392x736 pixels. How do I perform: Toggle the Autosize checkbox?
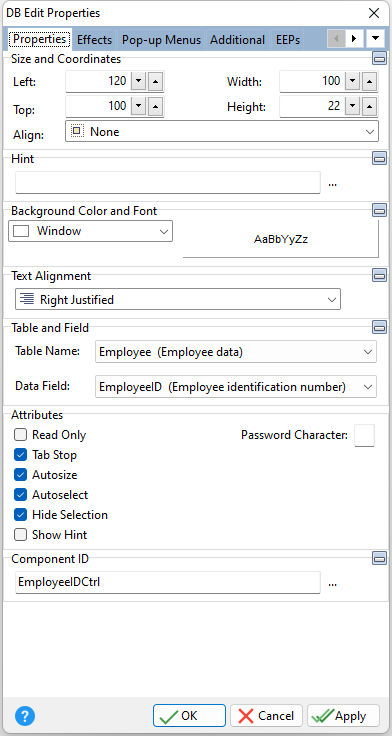(x=20, y=475)
